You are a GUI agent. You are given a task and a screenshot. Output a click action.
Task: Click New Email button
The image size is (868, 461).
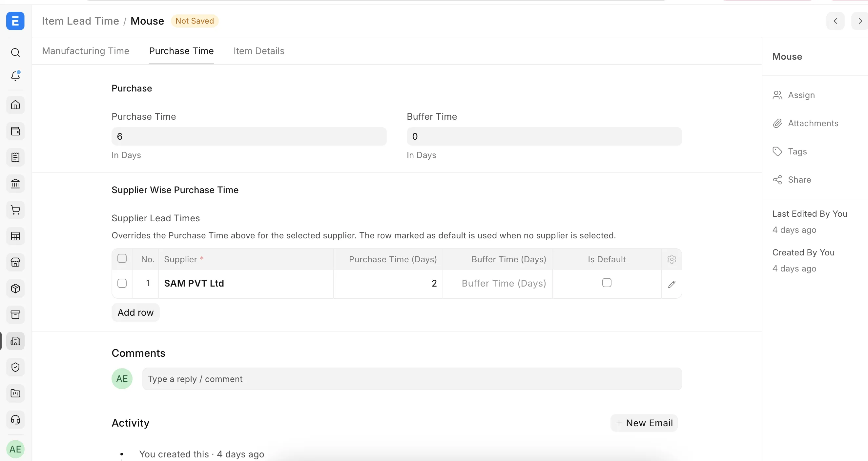(x=644, y=423)
